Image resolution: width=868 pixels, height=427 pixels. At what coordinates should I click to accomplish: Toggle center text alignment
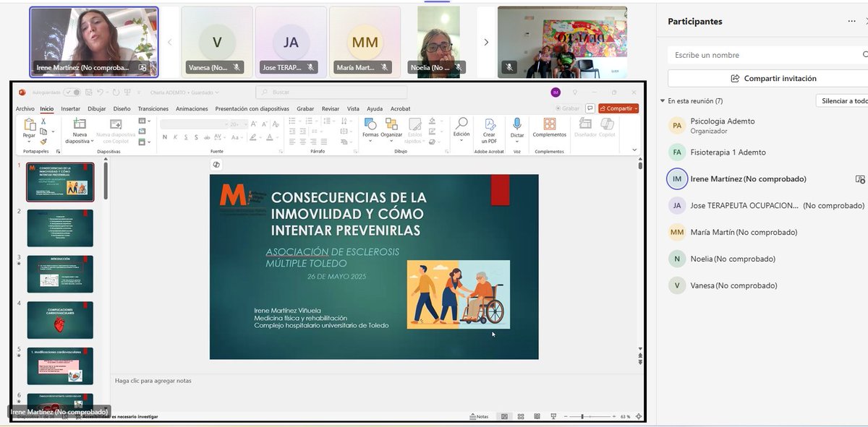point(304,140)
